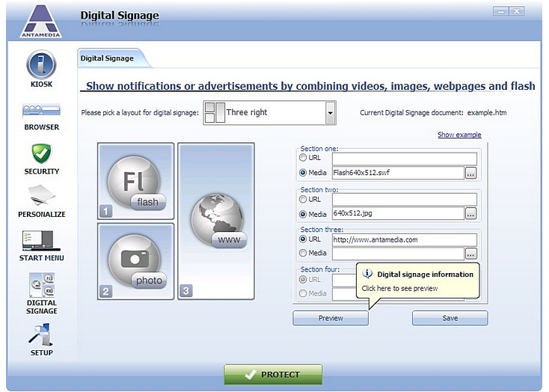Open the Security shield icon
Image resolution: width=549 pixels, height=392 pixels.
click(41, 153)
